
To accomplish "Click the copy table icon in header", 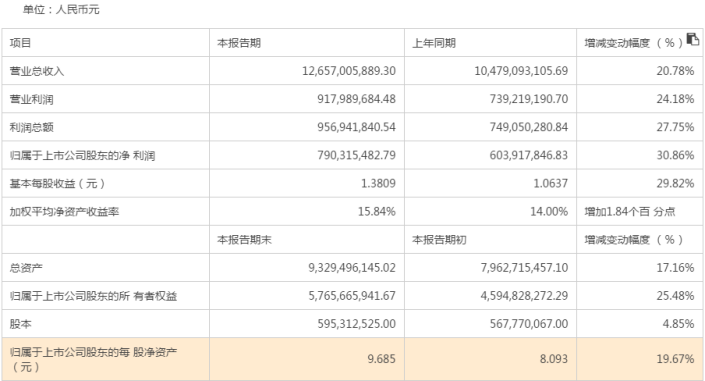I will [x=692, y=39].
